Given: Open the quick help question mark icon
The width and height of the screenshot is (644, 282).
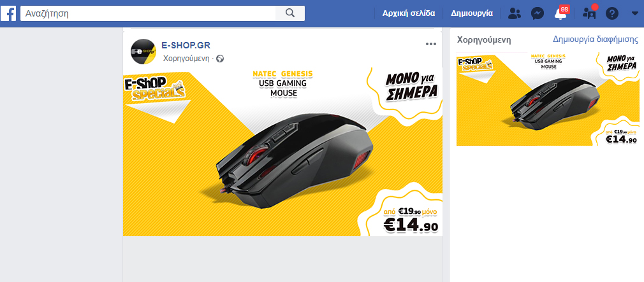Looking at the screenshot, I should (612, 13).
